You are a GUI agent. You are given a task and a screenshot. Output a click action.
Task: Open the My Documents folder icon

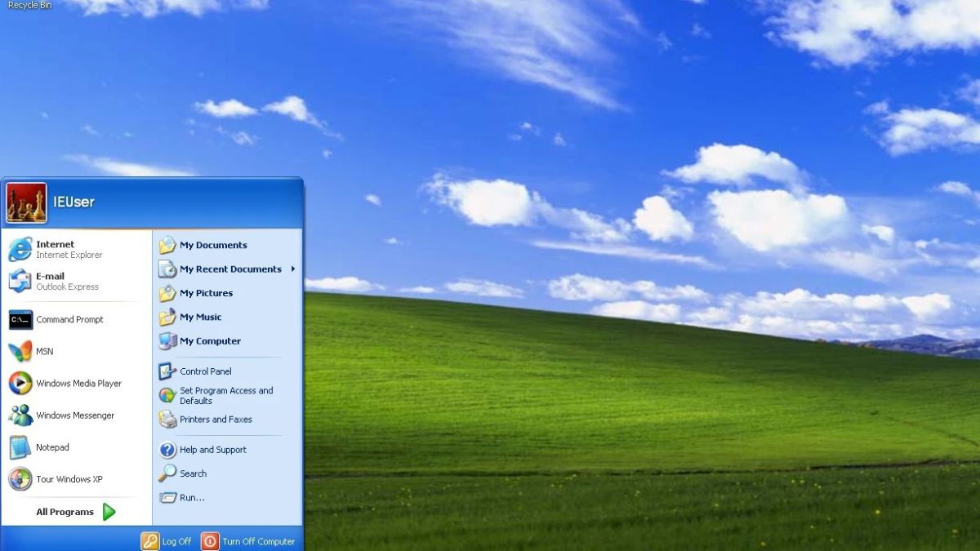pos(167,245)
